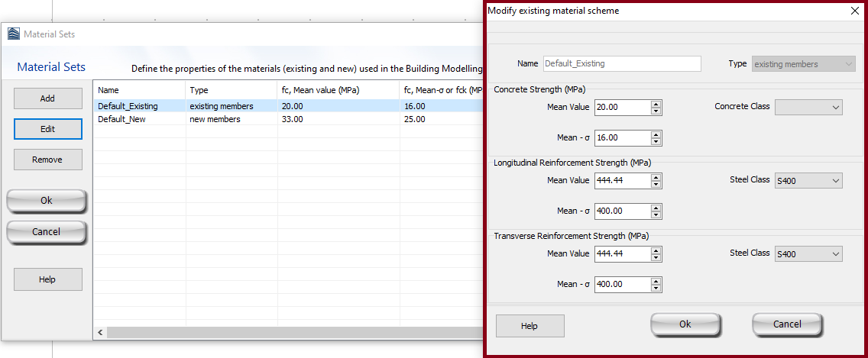Expand the Transverse Reinforcement Steel Class dropdown
The height and width of the screenshot is (358, 868).
(808, 254)
